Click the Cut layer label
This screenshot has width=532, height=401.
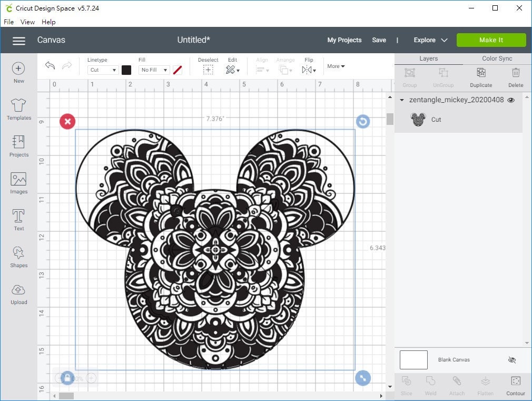pyautogui.click(x=436, y=120)
